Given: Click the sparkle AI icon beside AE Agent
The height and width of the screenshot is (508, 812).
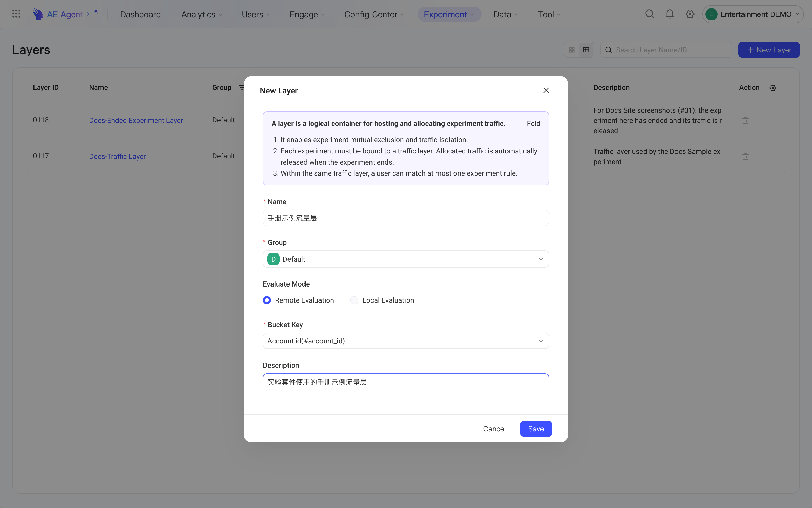Looking at the screenshot, I should point(96,12).
